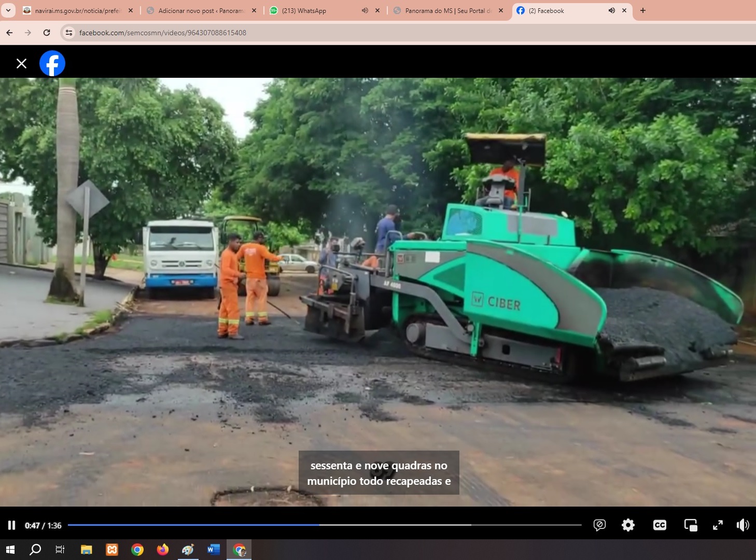Screen dimensions: 756x560
Task: Close the Panorama do MS tab
Action: coord(501,10)
